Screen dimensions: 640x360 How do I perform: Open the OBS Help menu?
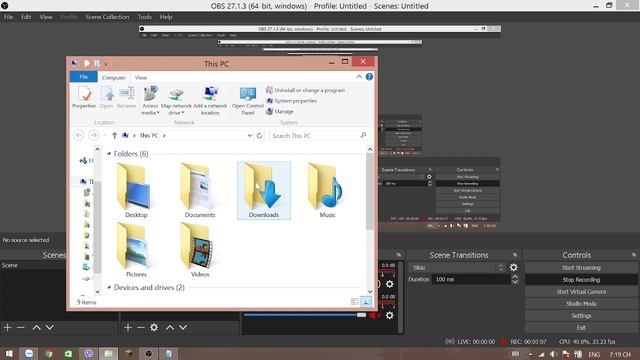[x=166, y=17]
